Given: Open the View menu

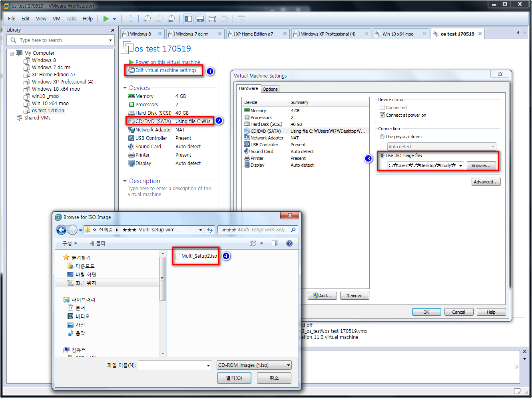Looking at the screenshot, I should (41, 19).
